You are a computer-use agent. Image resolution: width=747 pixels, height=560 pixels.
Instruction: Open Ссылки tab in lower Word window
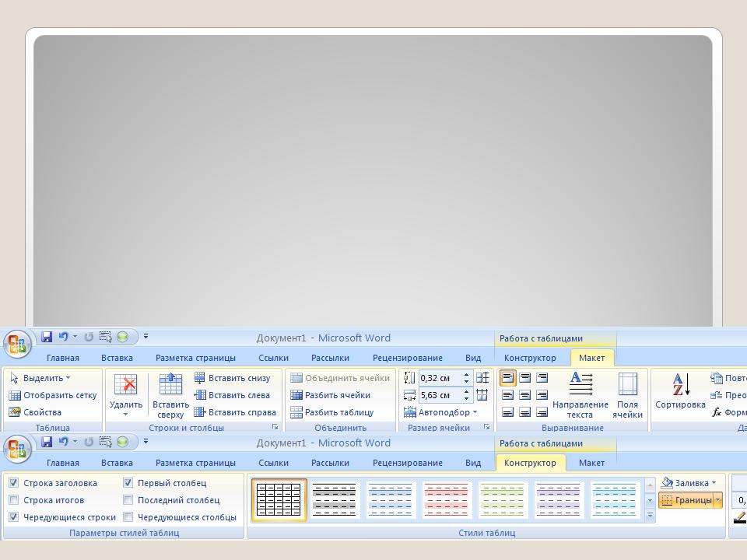(x=273, y=463)
